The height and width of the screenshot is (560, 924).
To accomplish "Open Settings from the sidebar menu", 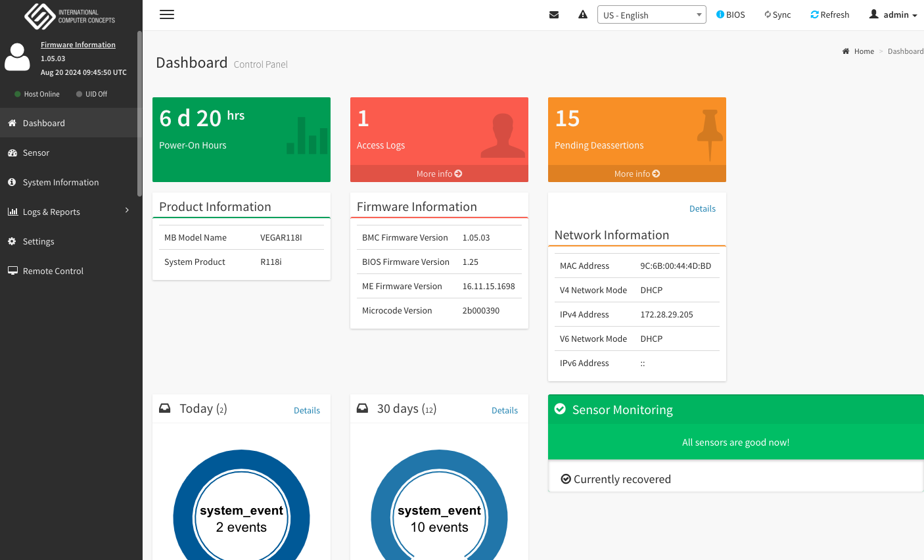I will click(37, 241).
